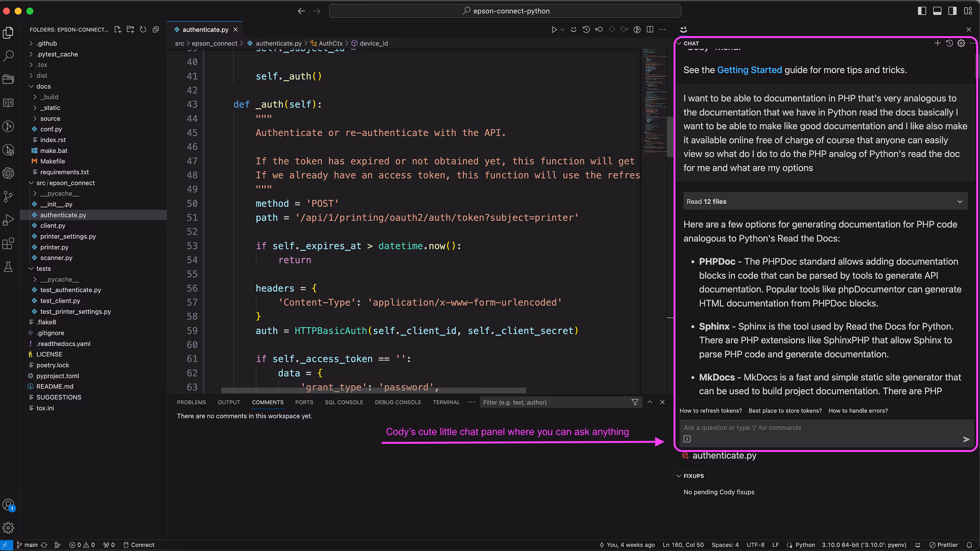Open Run and Debug view
The height and width of the screenshot is (551, 980).
(8, 220)
